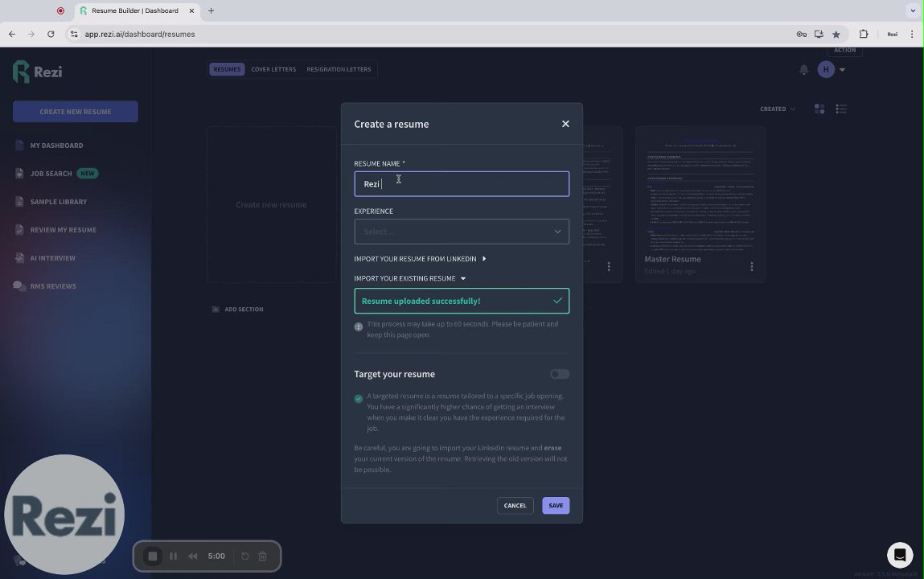Screen dimensions: 924x579
Task: Click the Resume Name input field
Action: pos(462,184)
